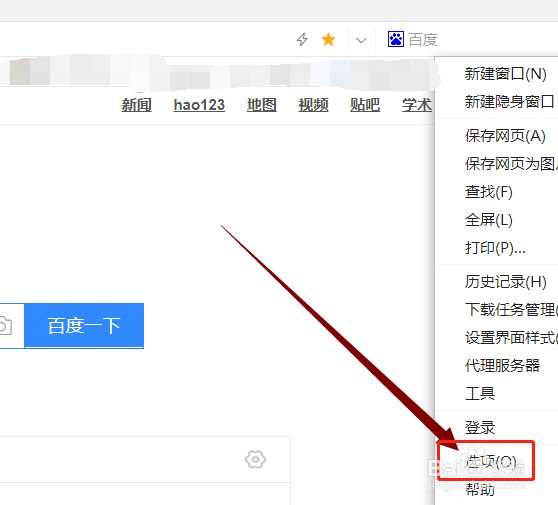Image resolution: width=558 pixels, height=505 pixels.
Task: Open the 地图 link
Action: (x=262, y=105)
